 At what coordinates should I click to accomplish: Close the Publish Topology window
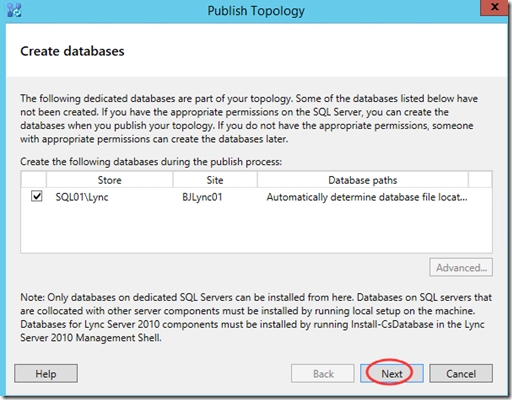(495, 7)
